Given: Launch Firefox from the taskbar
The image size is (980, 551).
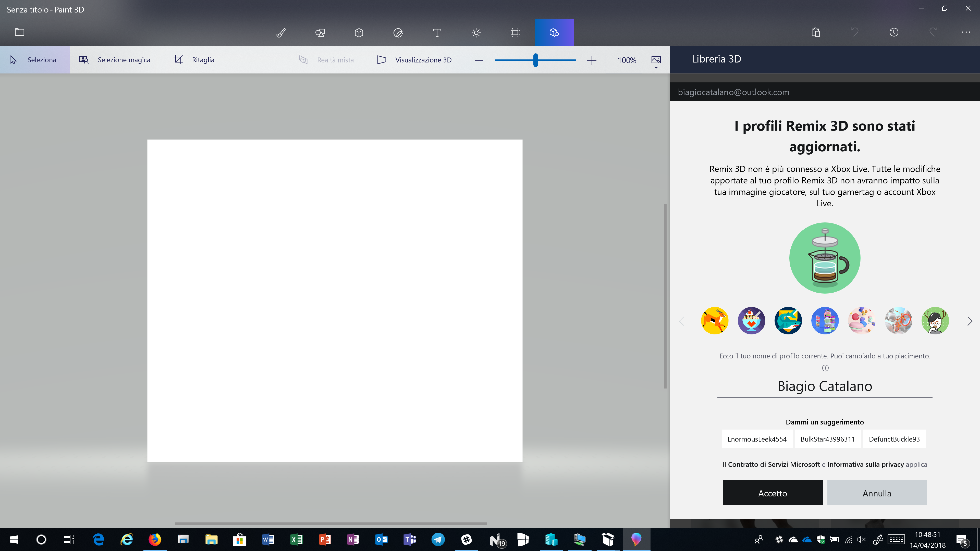Looking at the screenshot, I should tap(155, 540).
